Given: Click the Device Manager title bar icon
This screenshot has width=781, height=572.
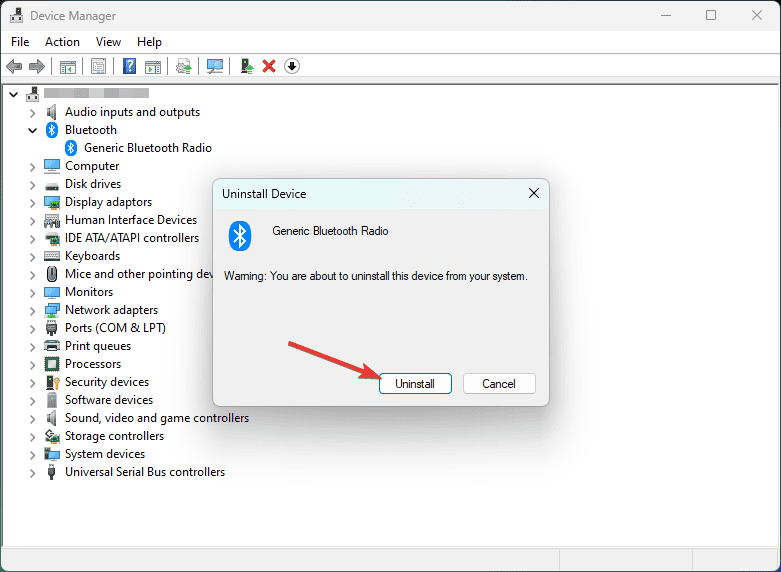Looking at the screenshot, I should coord(16,15).
